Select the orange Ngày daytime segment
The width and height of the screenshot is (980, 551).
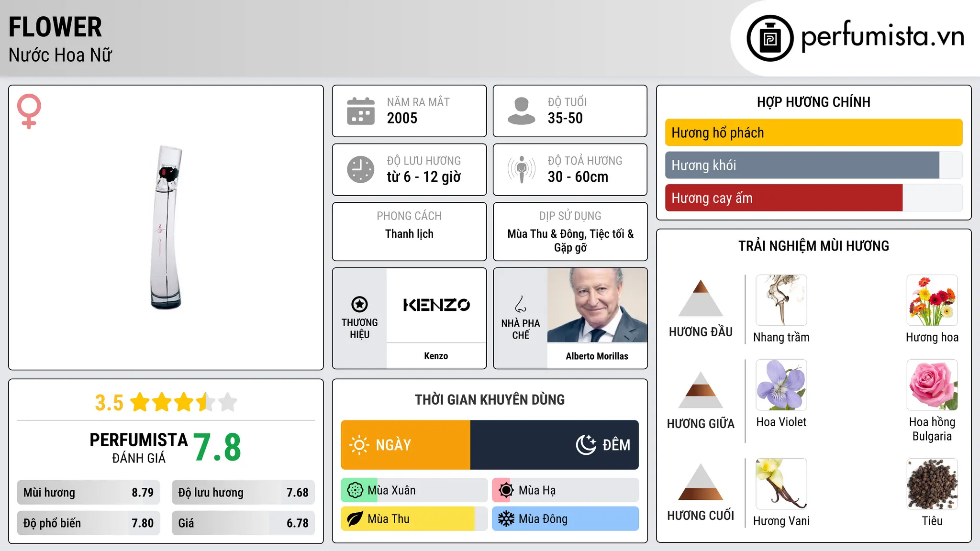406,445
